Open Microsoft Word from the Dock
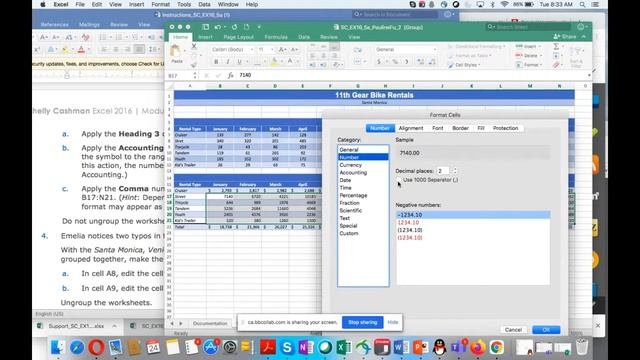 tap(401, 347)
